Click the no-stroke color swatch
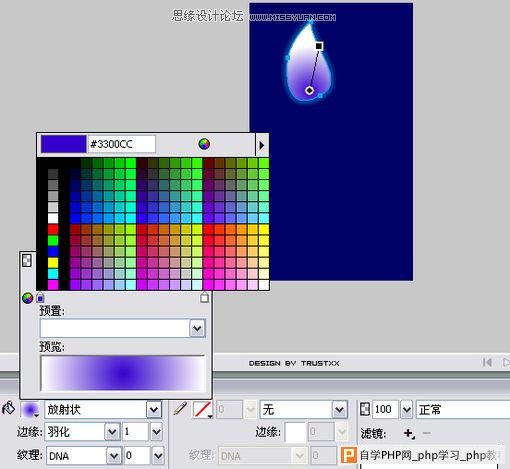This screenshot has height=469, width=510. click(202, 409)
